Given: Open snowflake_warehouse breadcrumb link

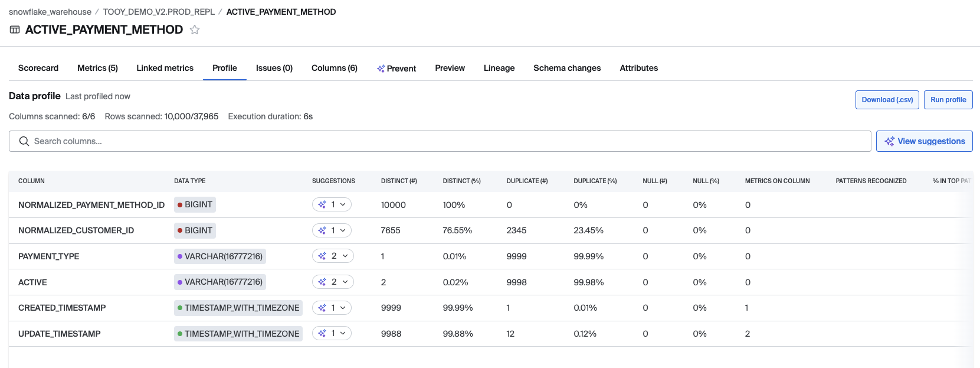Looking at the screenshot, I should 50,12.
